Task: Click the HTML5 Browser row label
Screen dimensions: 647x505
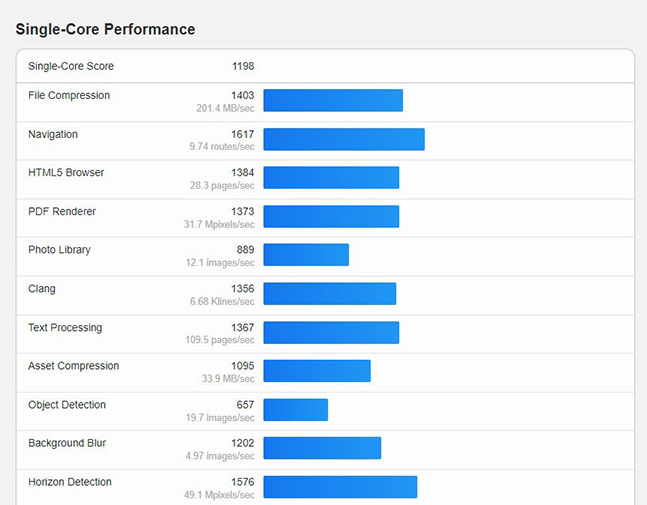Action: [x=66, y=172]
